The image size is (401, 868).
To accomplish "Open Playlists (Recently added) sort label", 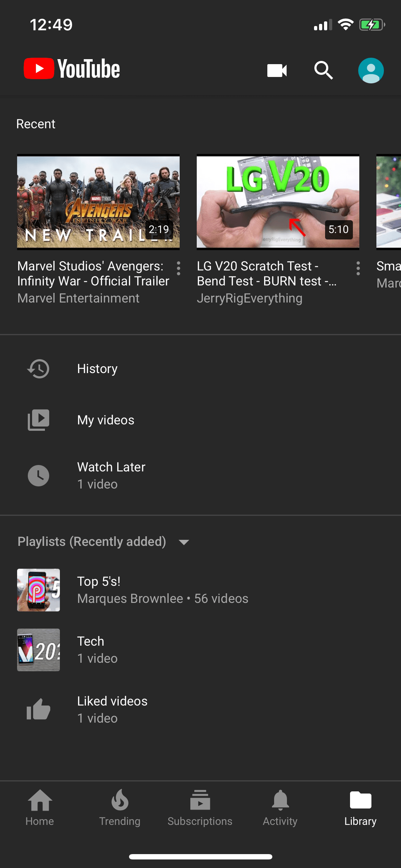I will [92, 542].
